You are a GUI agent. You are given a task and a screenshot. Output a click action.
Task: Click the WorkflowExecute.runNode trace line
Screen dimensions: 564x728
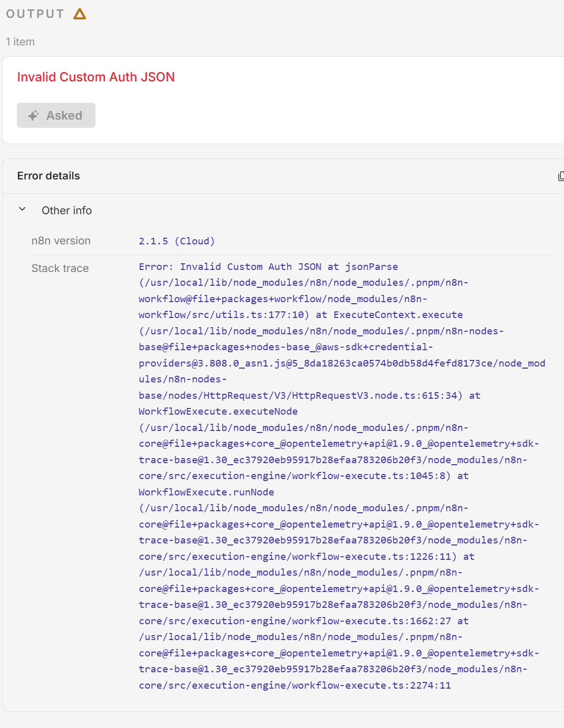click(206, 492)
